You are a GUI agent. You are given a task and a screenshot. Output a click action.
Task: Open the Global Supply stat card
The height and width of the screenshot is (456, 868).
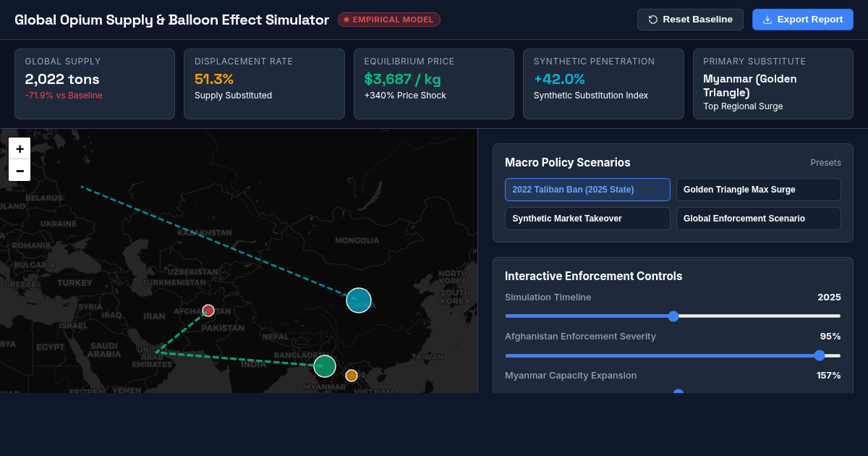pos(95,84)
